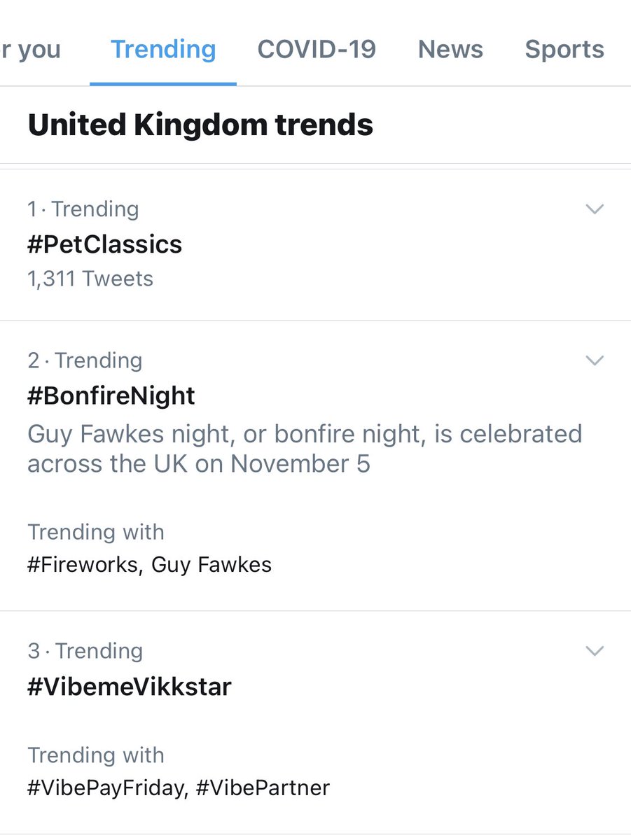This screenshot has height=840, width=631.
Task: Tap the Guy Fawkes night description text
Action: click(305, 449)
